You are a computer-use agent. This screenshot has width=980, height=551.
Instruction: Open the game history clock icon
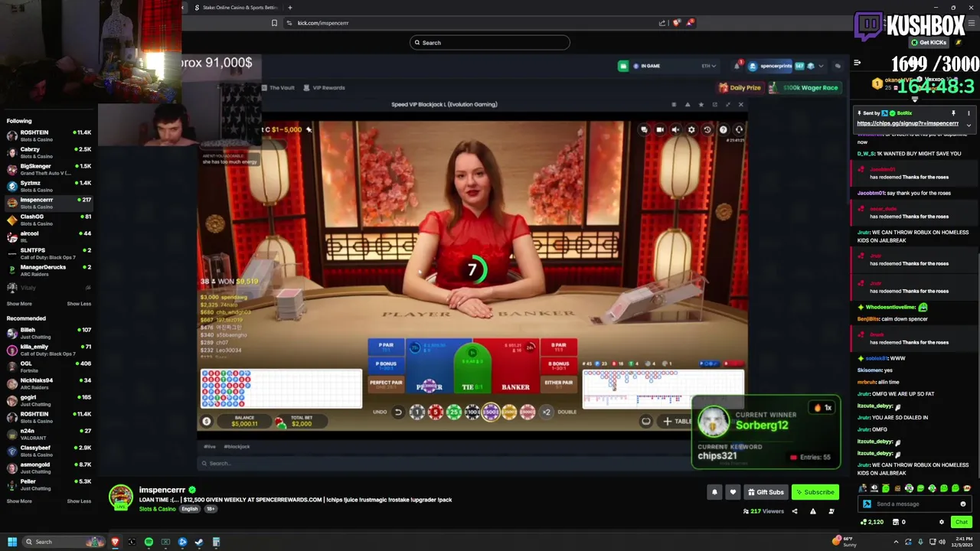(707, 129)
